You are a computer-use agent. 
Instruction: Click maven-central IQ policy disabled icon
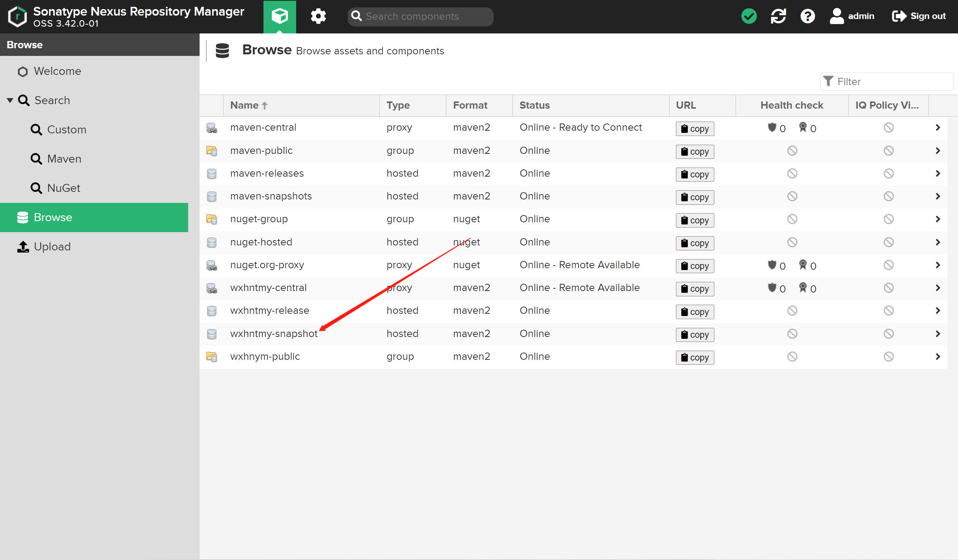pos(888,128)
